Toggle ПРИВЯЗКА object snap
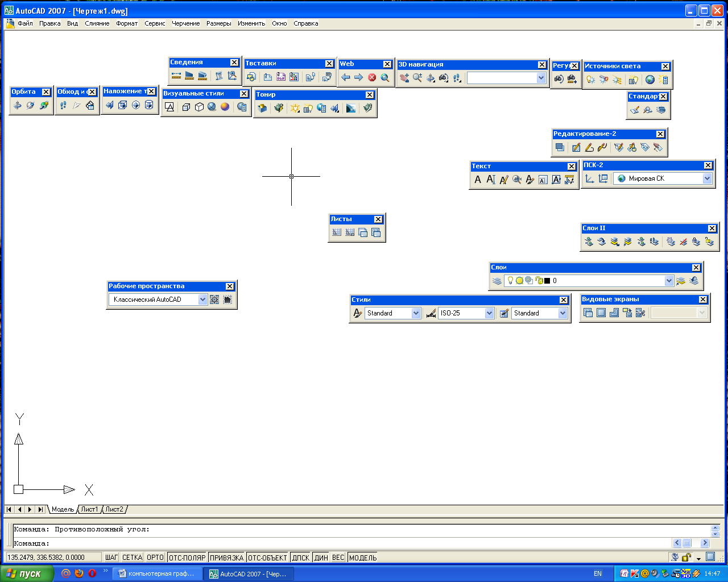 (x=226, y=558)
